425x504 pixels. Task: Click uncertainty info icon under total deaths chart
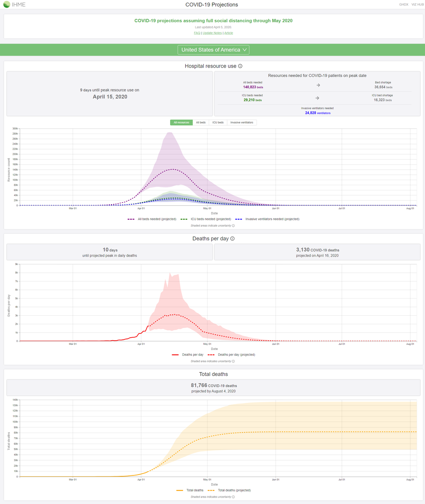point(233,497)
